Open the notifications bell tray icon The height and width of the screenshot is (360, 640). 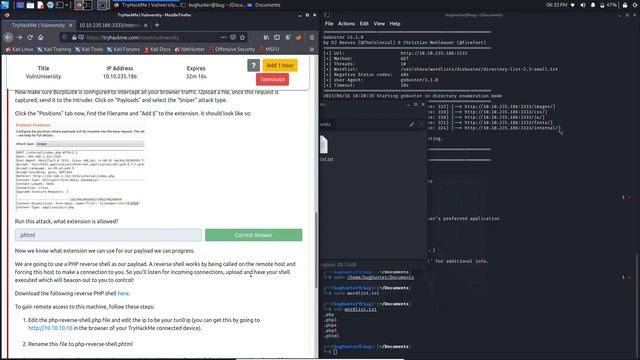593,5
